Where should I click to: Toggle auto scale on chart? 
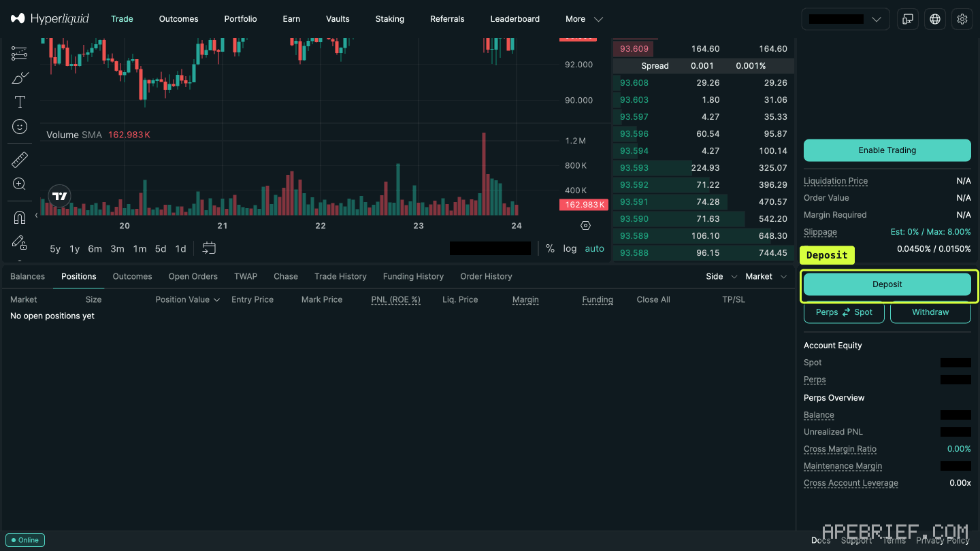click(x=594, y=248)
